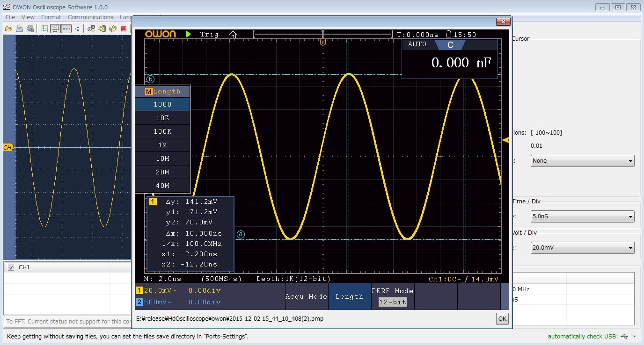
Task: Click the orange T trigger position marker
Action: 323,43
